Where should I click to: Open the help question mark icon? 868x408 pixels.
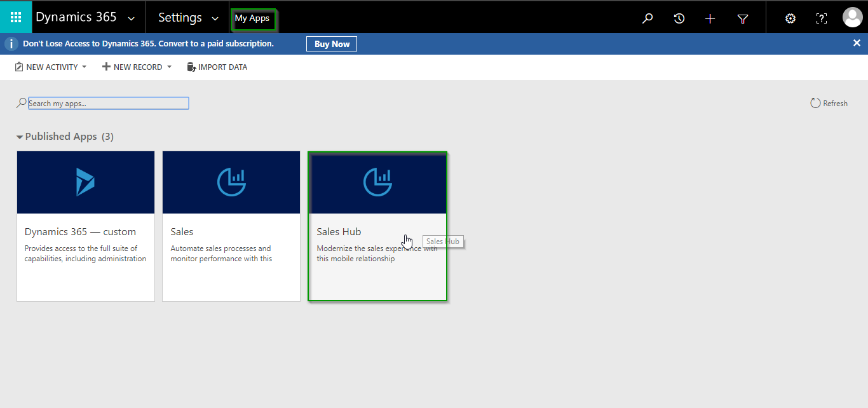click(x=821, y=18)
